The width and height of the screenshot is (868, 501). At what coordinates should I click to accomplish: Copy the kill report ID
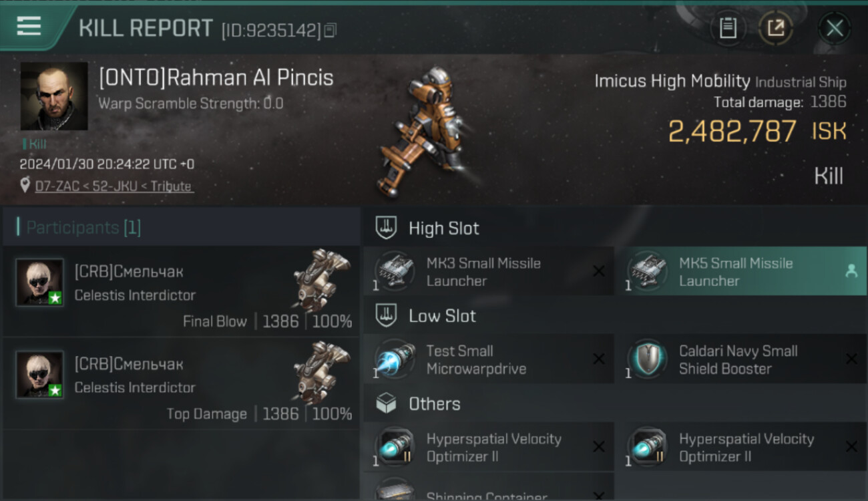click(331, 30)
